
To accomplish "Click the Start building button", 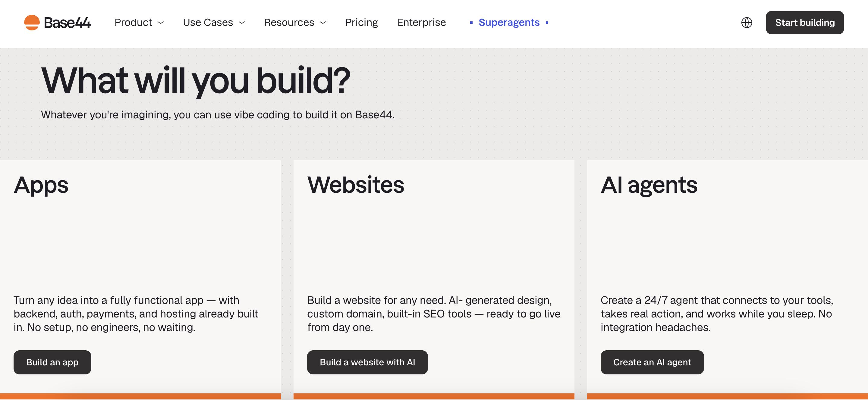I will (805, 23).
